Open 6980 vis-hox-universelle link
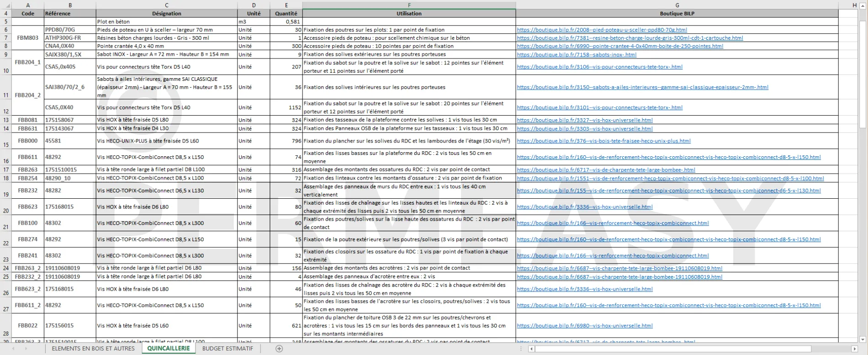This screenshot has width=868, height=355. coord(585,326)
